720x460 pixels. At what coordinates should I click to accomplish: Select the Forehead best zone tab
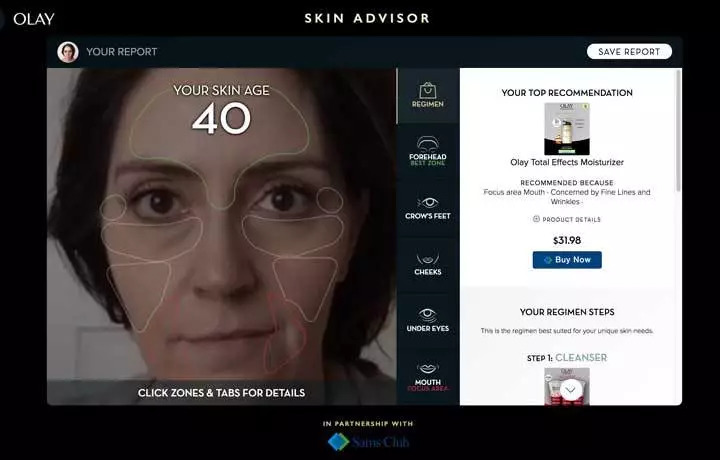coord(428,151)
